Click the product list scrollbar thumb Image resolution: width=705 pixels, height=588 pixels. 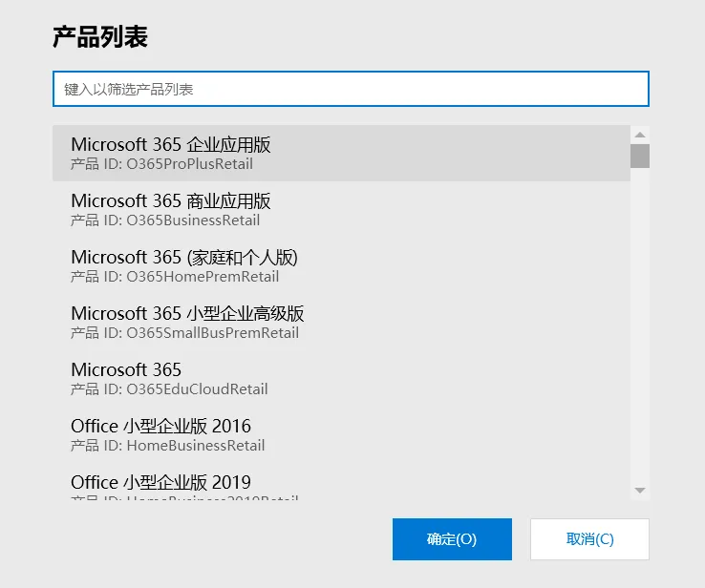point(640,156)
